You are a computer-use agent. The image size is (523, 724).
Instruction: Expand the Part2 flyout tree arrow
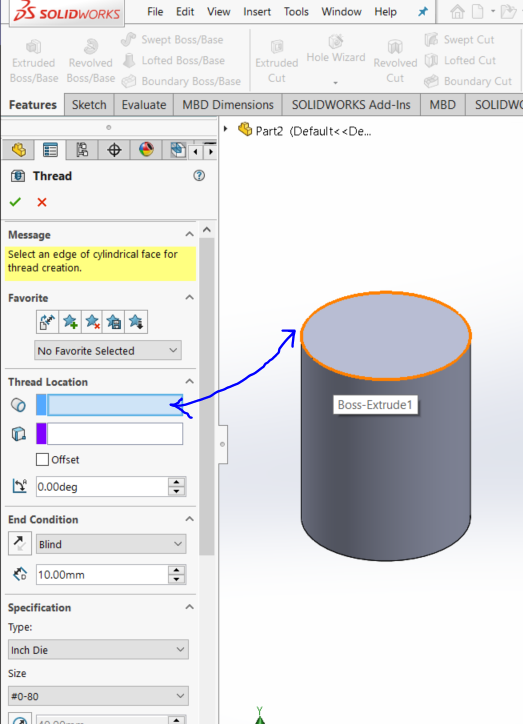pos(226,129)
